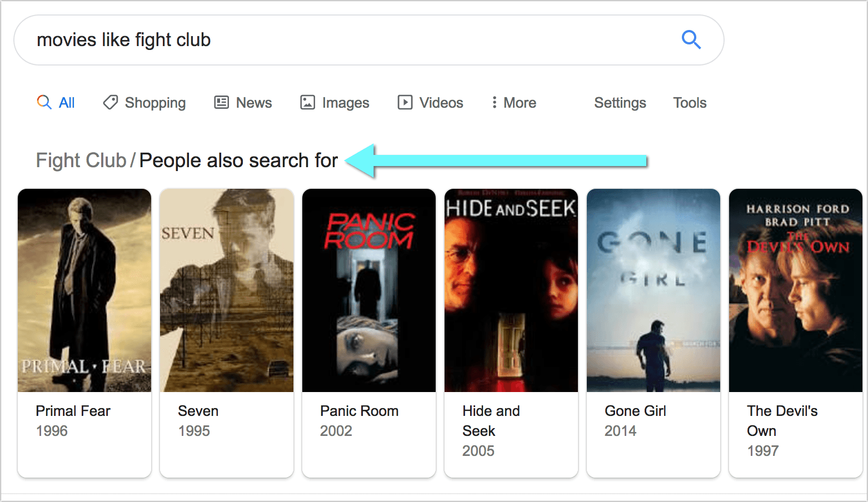Viewport: 868px width, 502px height.
Task: Click The Devil's Own title
Action: click(x=782, y=421)
